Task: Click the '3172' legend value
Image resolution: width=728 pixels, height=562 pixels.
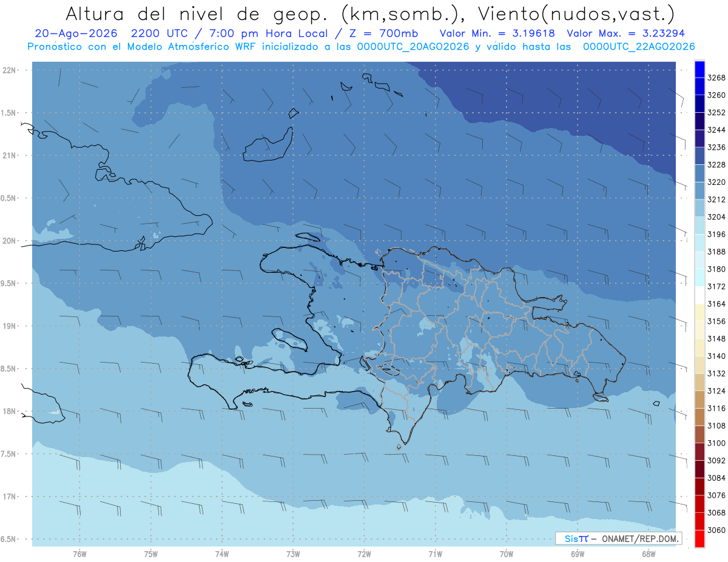Action: click(x=716, y=287)
